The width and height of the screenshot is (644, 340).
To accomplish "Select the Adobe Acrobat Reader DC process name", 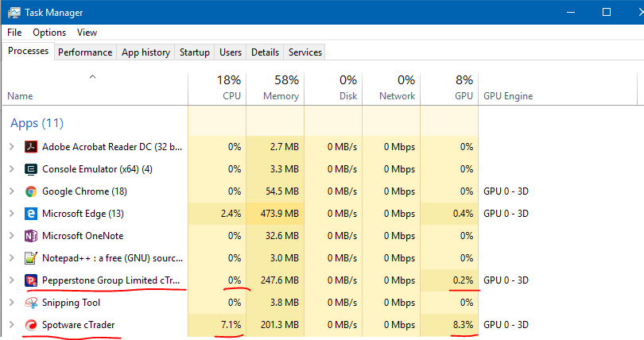I will [112, 146].
